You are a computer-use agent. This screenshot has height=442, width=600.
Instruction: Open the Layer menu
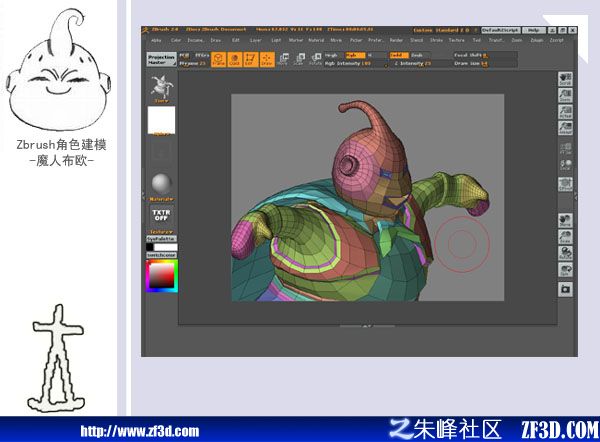click(x=256, y=40)
